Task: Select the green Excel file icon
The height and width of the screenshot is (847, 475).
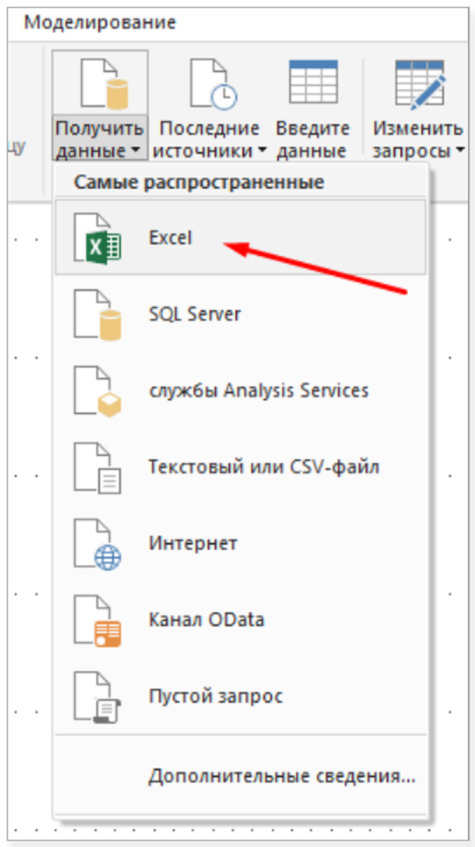Action: pyautogui.click(x=97, y=238)
